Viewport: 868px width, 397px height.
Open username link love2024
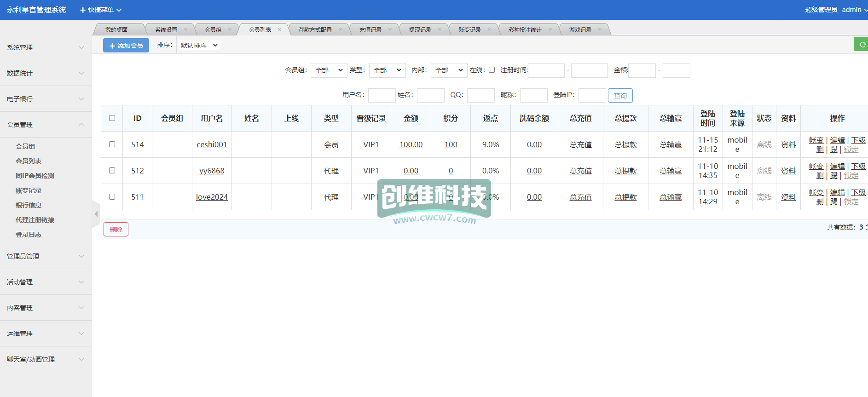(212, 197)
